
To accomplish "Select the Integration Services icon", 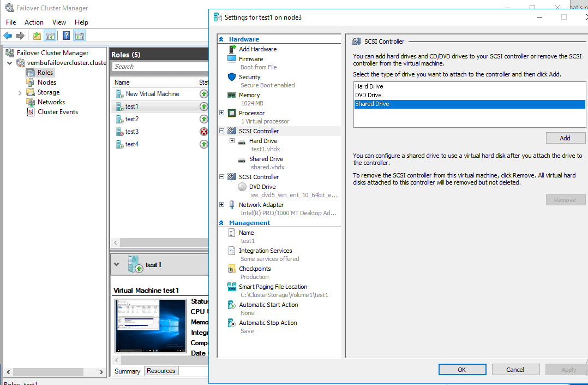I will coord(232,251).
